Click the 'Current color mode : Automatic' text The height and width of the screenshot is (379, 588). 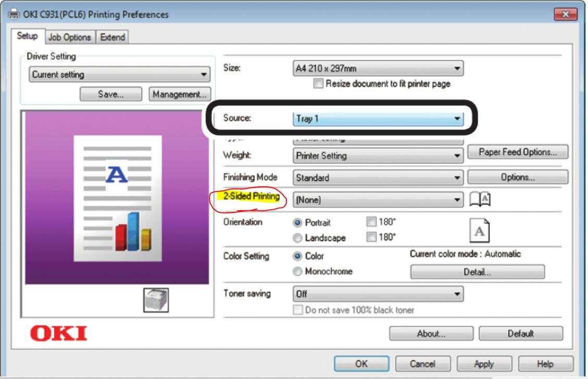(466, 254)
